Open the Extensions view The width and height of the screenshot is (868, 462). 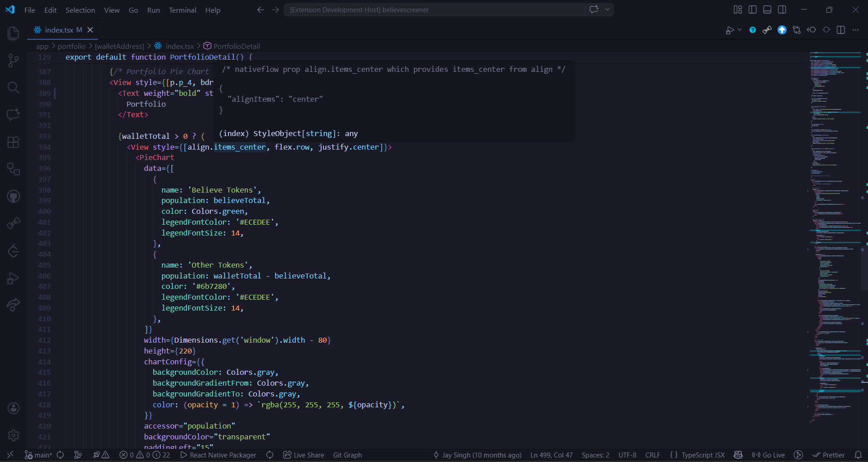14,142
